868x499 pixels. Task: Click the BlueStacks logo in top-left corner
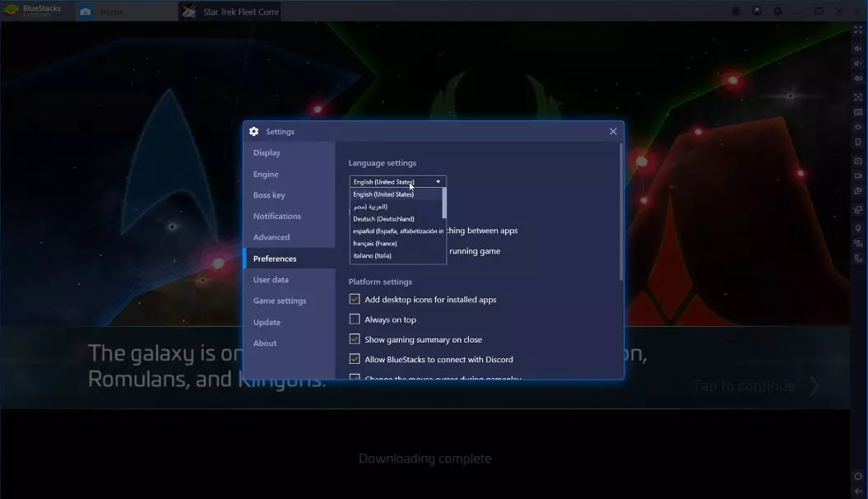pyautogui.click(x=12, y=12)
